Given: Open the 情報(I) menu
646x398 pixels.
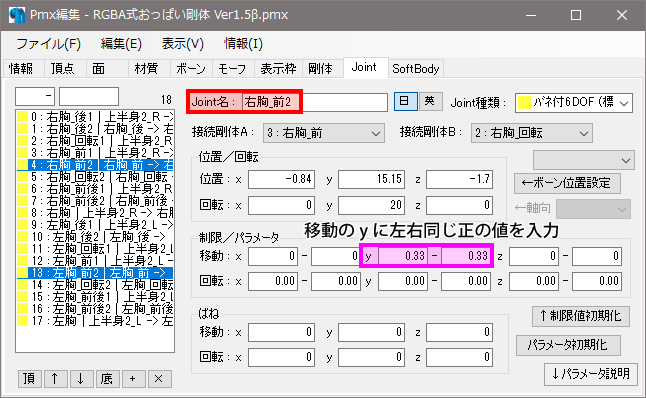Looking at the screenshot, I should 243,44.
